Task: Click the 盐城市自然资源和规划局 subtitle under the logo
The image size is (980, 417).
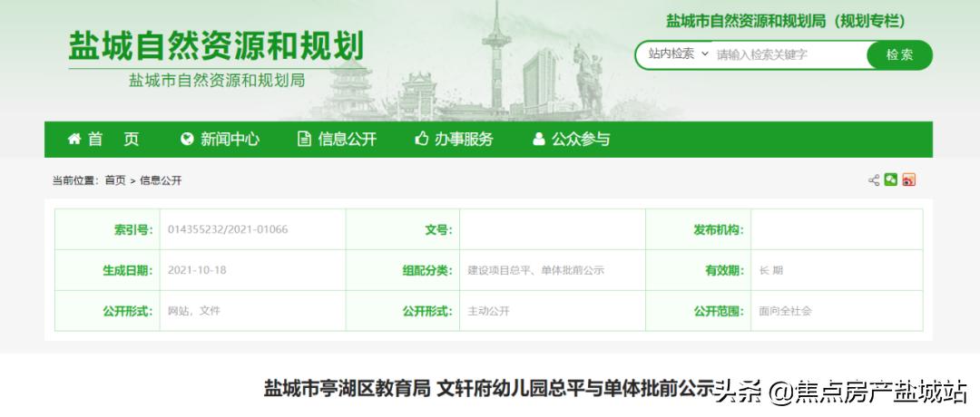Action: [x=216, y=80]
